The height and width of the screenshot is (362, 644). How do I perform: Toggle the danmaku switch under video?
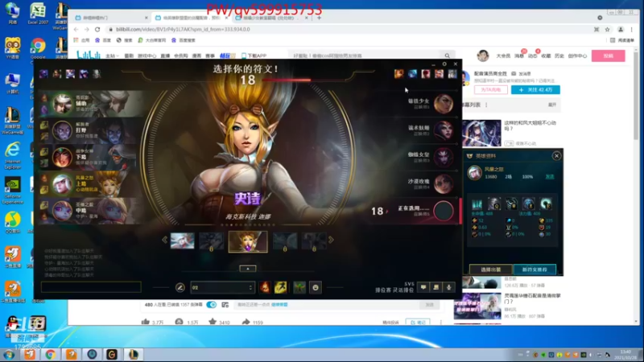(211, 305)
